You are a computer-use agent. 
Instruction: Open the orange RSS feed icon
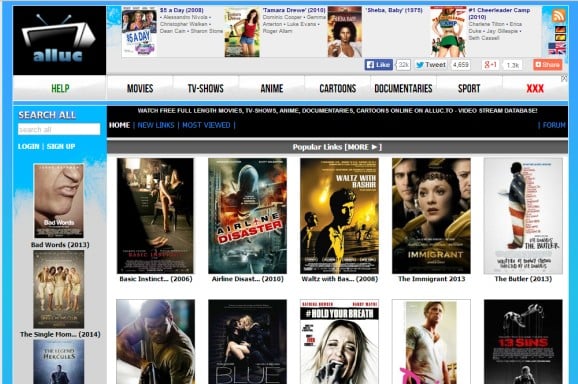tap(558, 15)
